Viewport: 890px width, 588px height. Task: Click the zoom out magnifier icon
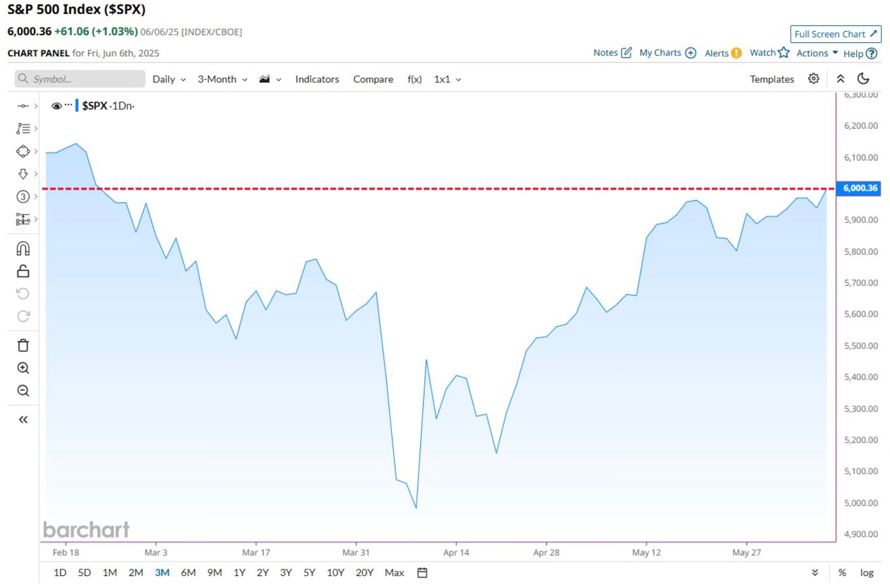pyautogui.click(x=23, y=391)
